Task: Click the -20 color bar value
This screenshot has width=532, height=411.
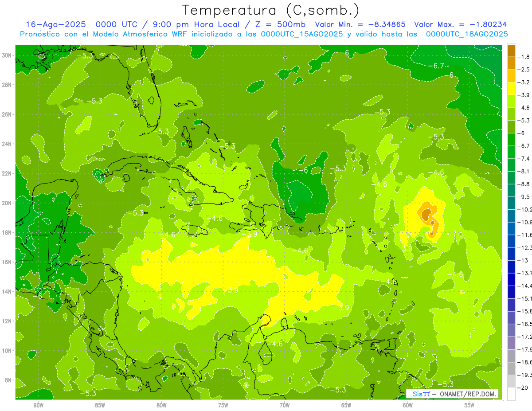Action: (524, 388)
